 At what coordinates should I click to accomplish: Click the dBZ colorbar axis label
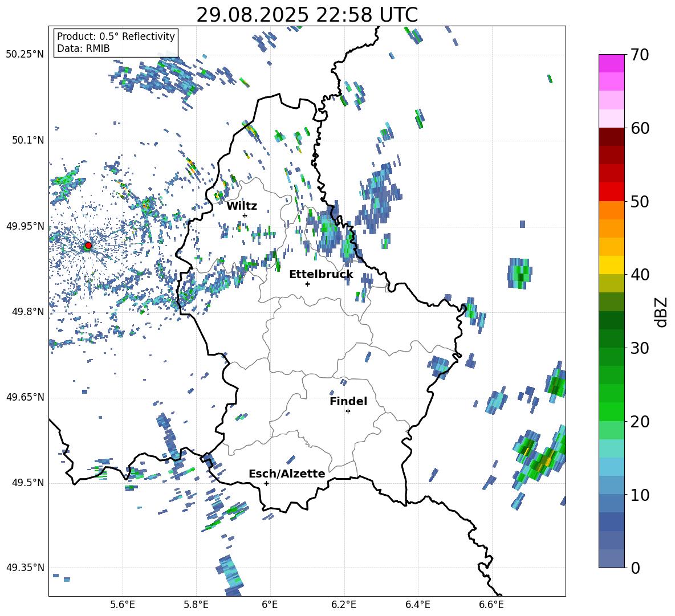pyautogui.click(x=661, y=312)
